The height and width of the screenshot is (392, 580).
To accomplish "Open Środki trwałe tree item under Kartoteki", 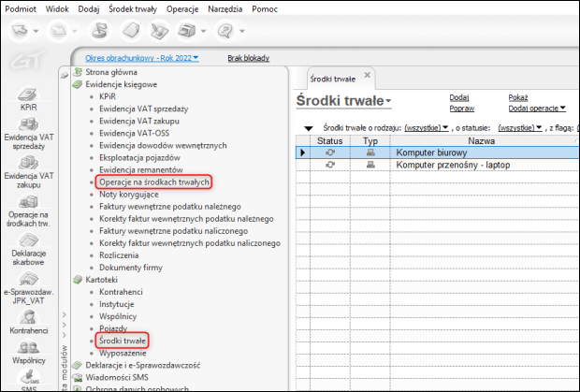I will pyautogui.click(x=123, y=341).
